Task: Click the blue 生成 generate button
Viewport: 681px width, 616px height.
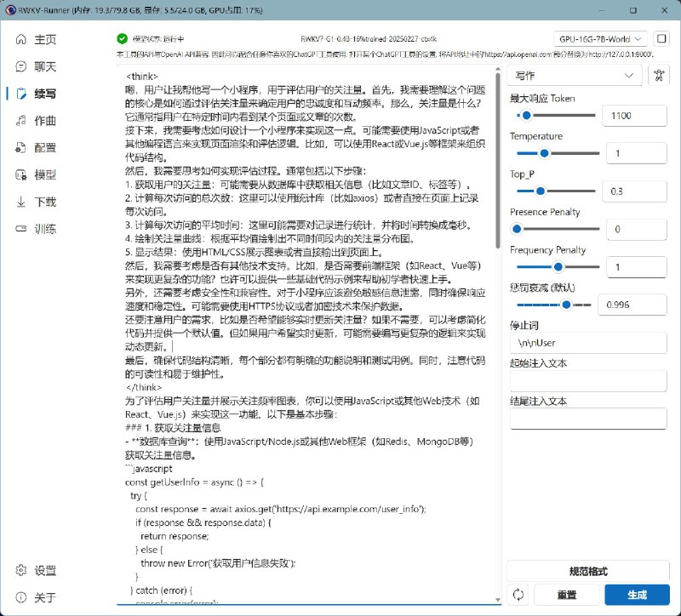Action: 637,594
